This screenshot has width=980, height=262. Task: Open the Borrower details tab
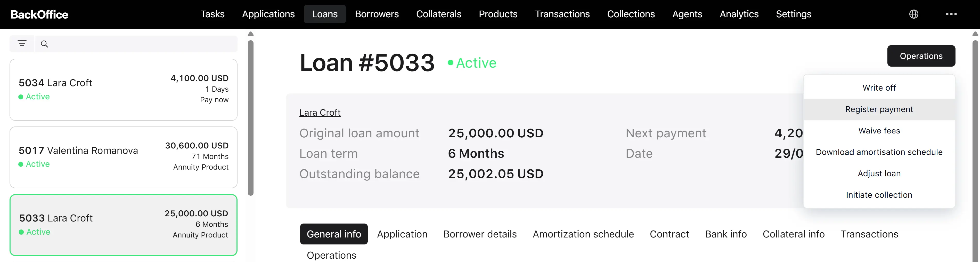point(480,234)
